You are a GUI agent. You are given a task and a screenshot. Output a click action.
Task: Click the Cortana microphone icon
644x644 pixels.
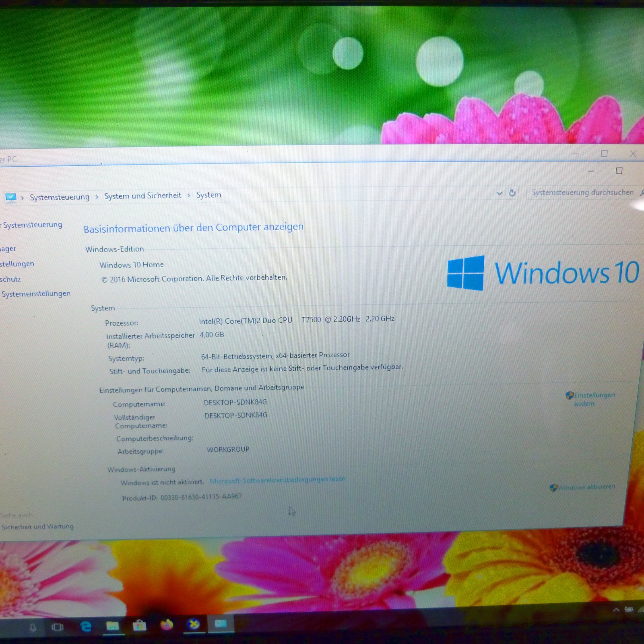[33, 627]
